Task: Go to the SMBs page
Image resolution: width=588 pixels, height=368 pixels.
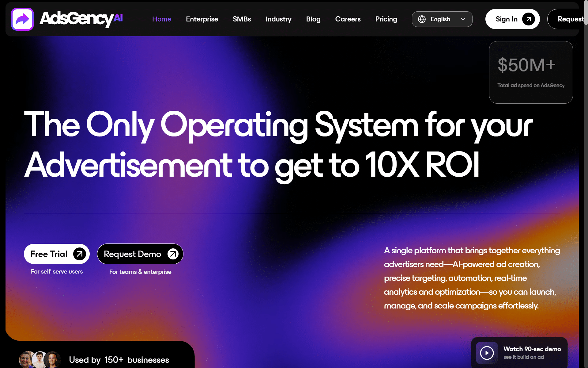Action: click(242, 19)
